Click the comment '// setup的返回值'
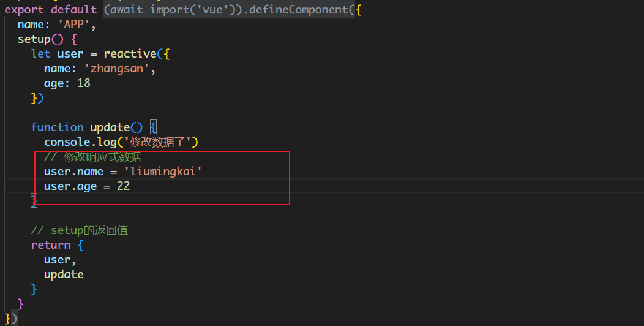644x326 pixels. 80,230
